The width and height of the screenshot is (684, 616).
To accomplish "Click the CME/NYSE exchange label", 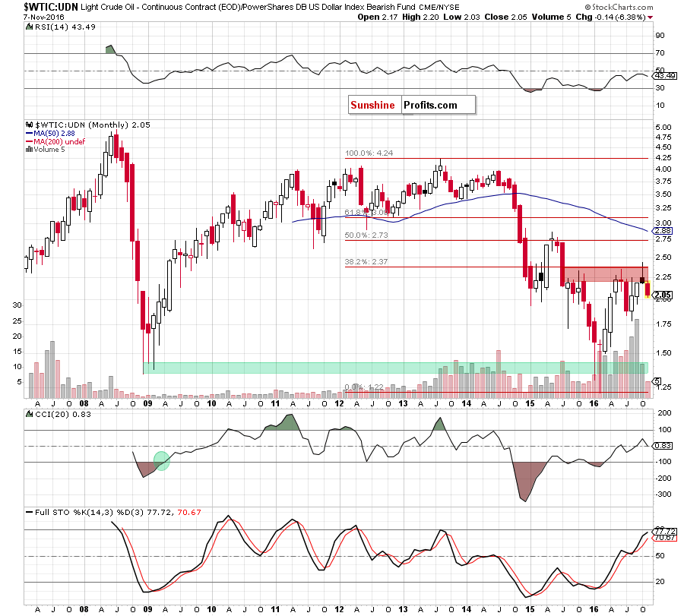I will pyautogui.click(x=439, y=7).
